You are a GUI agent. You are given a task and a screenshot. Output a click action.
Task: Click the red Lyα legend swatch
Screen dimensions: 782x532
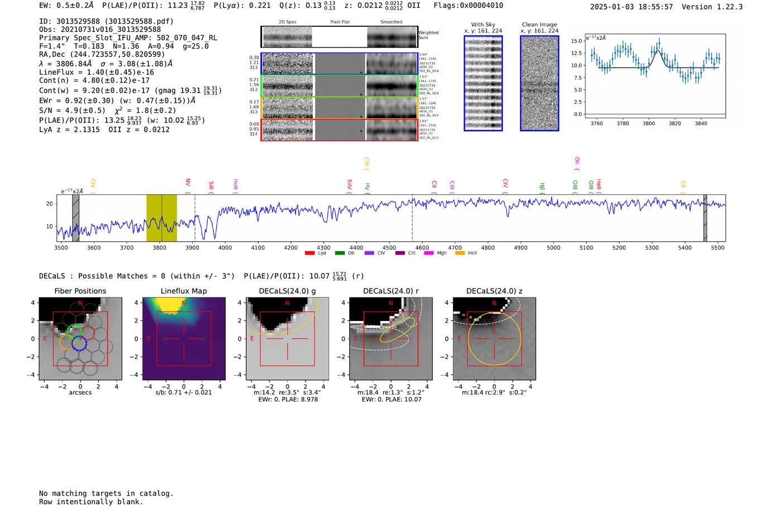pos(309,253)
